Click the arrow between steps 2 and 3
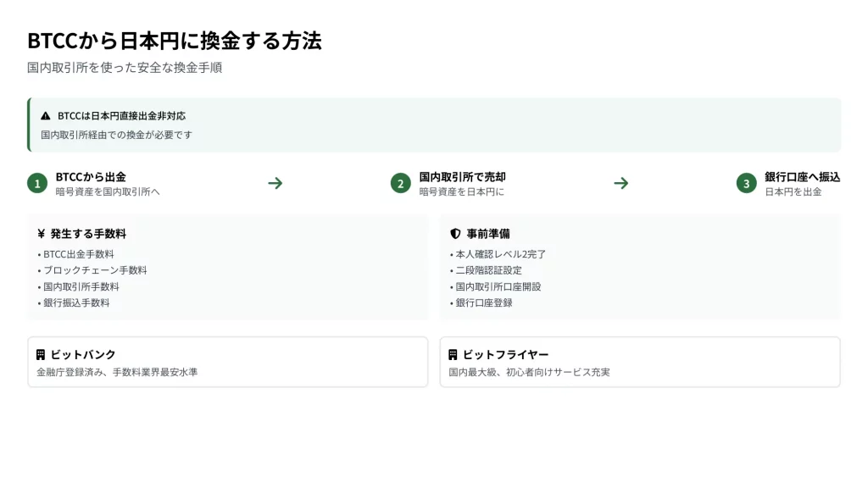This screenshot has width=868, height=488. click(620, 183)
